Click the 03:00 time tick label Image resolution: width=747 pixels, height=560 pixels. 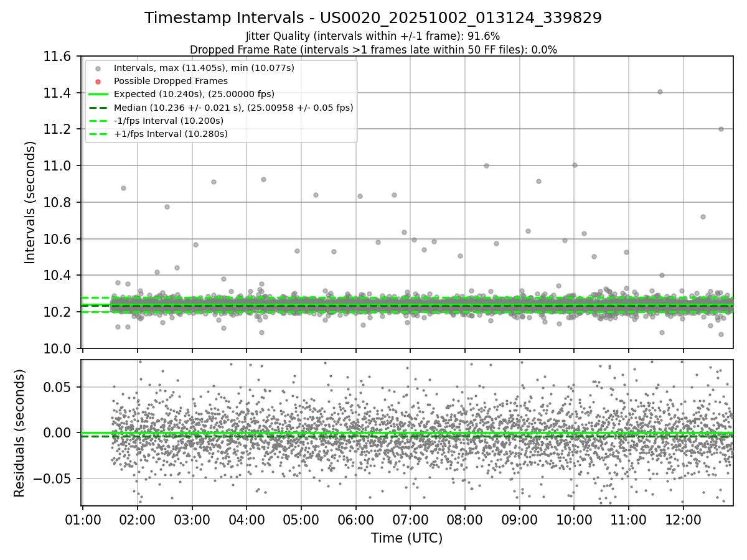pos(192,519)
